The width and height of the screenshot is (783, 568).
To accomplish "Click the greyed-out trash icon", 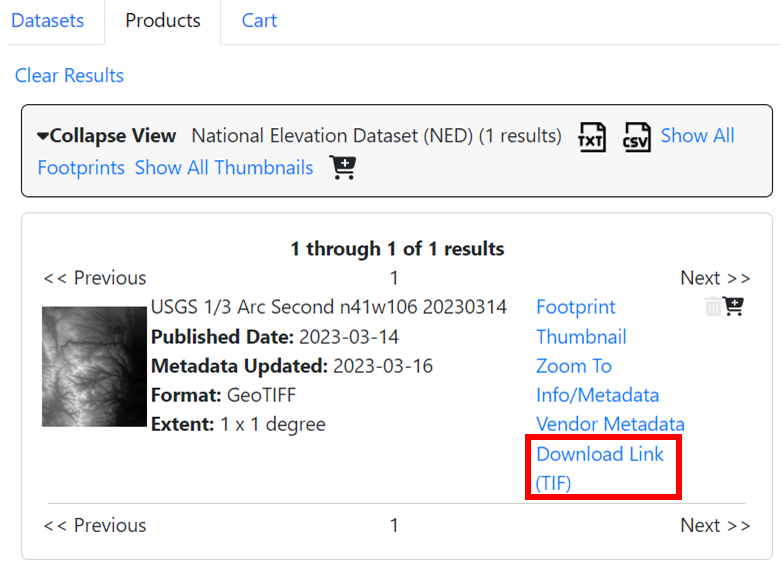I will (x=713, y=307).
